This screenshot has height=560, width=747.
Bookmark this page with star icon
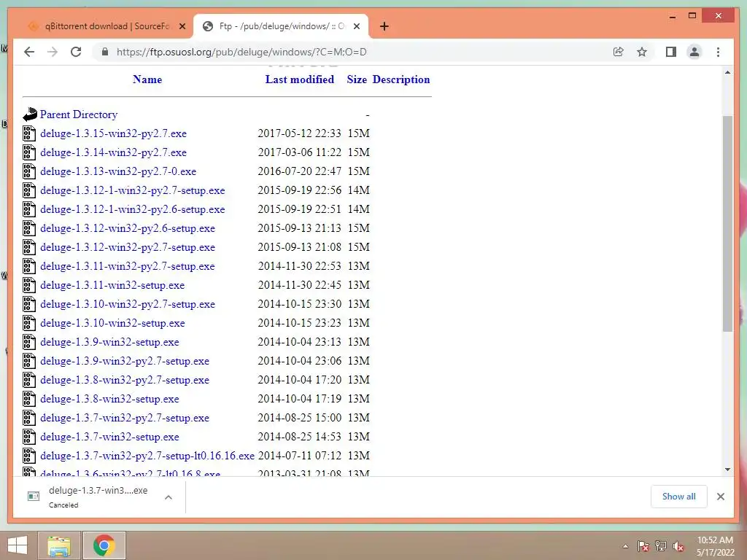pos(642,52)
